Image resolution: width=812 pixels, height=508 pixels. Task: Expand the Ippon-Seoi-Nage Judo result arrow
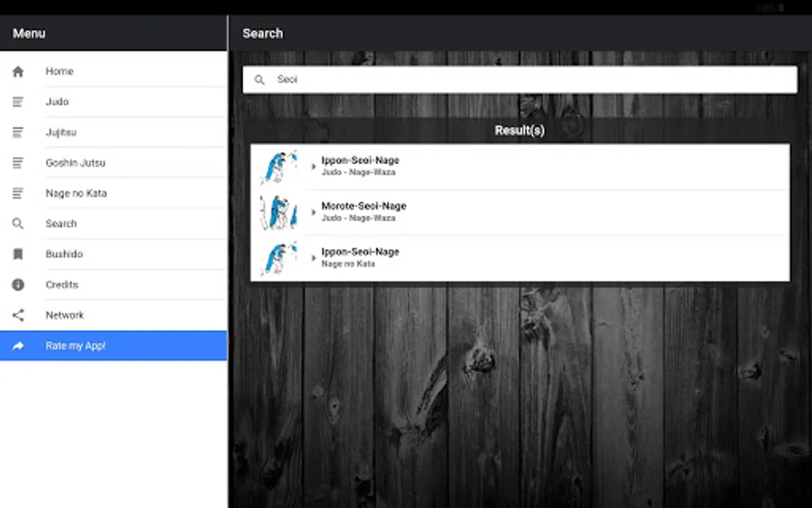pyautogui.click(x=314, y=167)
